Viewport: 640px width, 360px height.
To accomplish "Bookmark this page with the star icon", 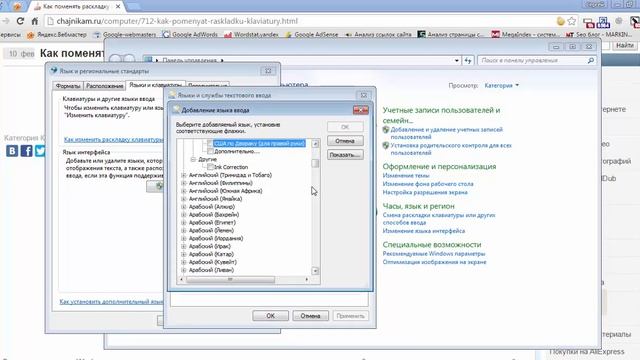I will tap(572, 21).
